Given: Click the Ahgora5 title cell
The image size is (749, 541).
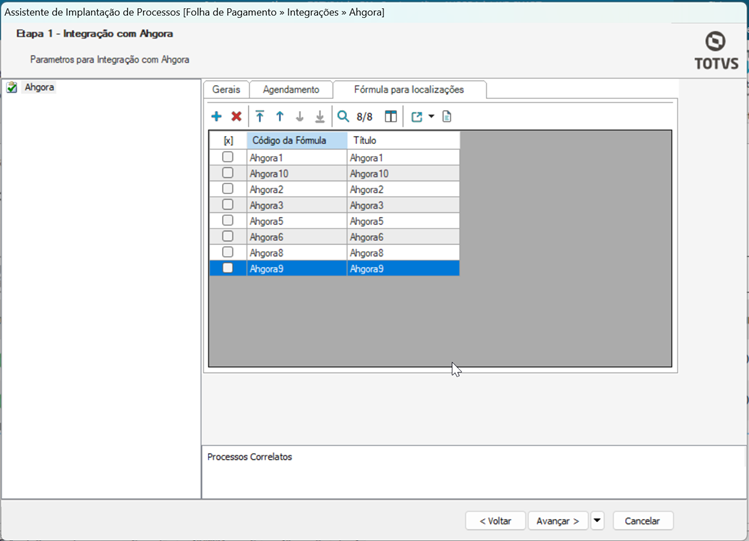Looking at the screenshot, I should click(x=404, y=221).
